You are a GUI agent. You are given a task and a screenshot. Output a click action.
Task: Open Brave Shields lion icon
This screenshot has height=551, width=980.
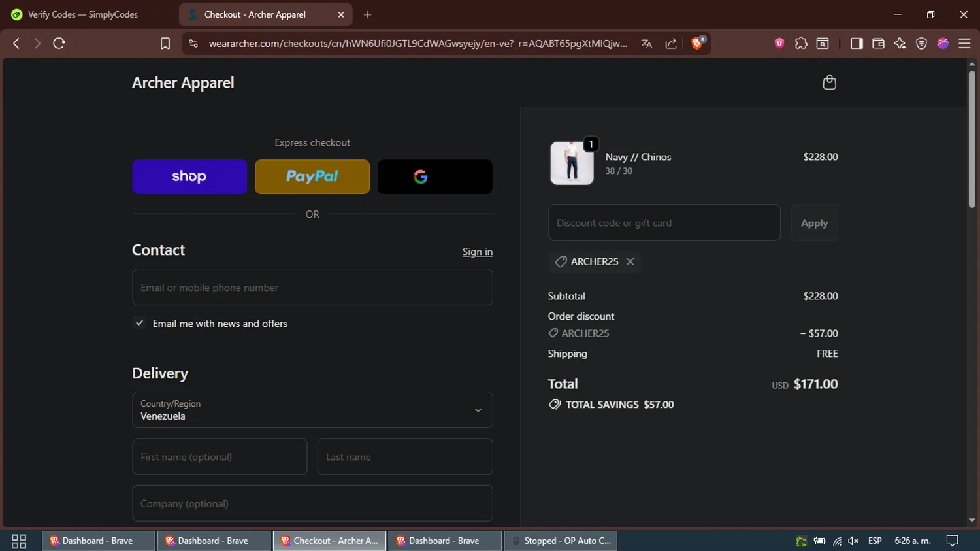pyautogui.click(x=698, y=42)
